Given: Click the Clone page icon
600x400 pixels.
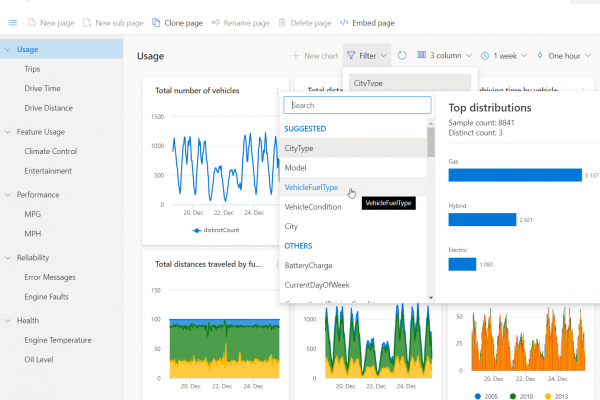Looking at the screenshot, I should pyautogui.click(x=156, y=23).
